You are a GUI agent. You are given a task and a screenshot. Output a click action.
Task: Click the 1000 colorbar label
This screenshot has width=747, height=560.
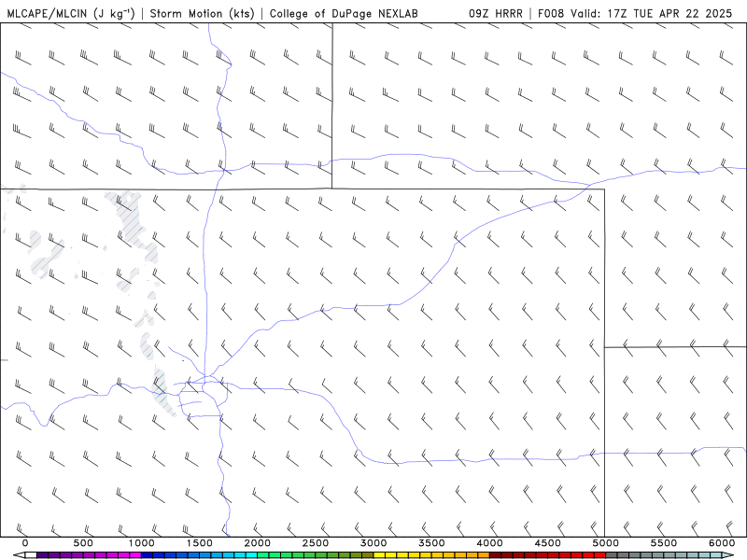[x=142, y=543]
